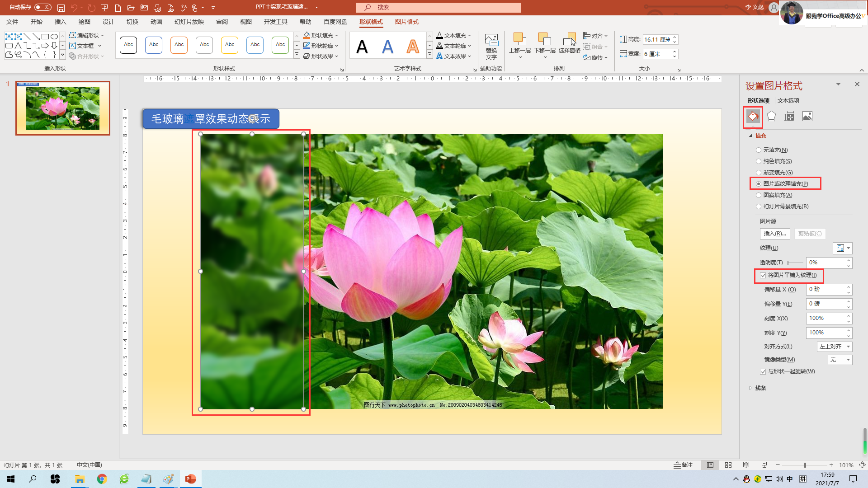Open the 编辑形状 dropdown
The width and height of the screenshot is (868, 488).
(86, 35)
